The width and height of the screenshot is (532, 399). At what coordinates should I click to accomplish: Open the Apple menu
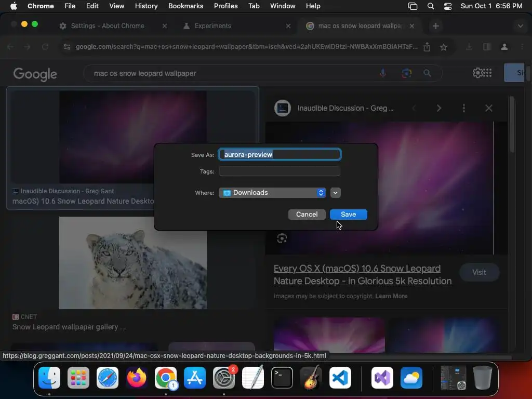pos(14,6)
